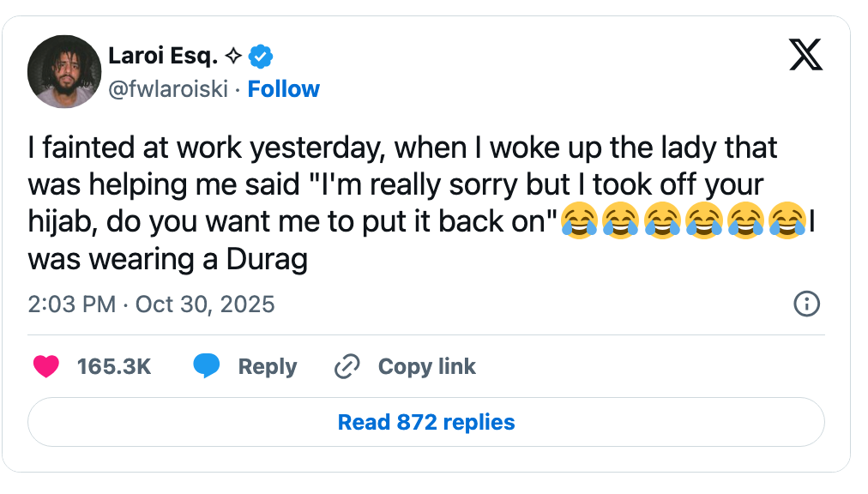Click the Copy link text label

426,366
